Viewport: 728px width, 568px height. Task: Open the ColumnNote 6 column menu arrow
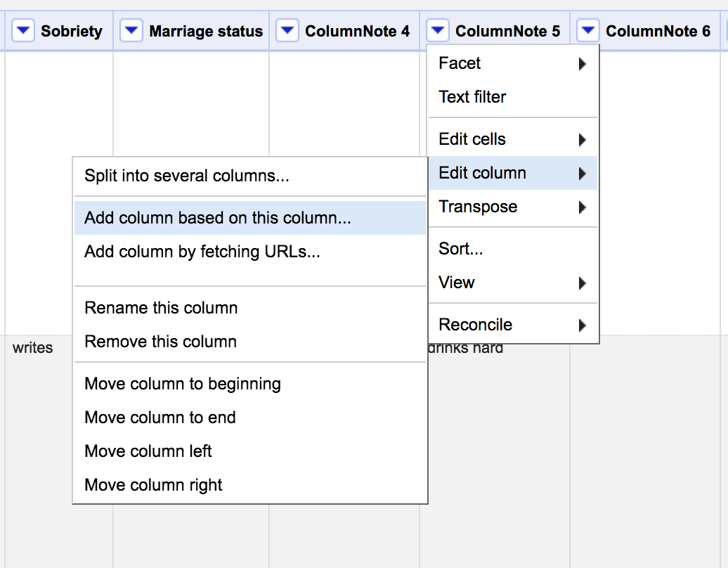(588, 31)
